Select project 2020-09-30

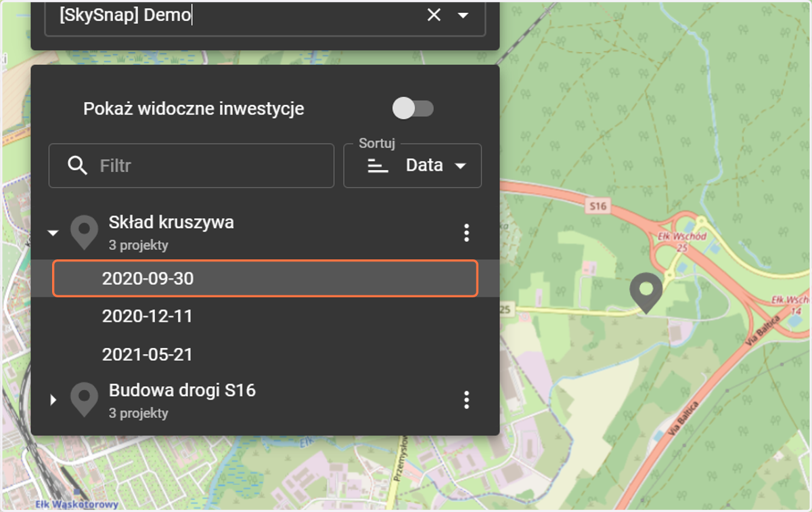tap(265, 278)
